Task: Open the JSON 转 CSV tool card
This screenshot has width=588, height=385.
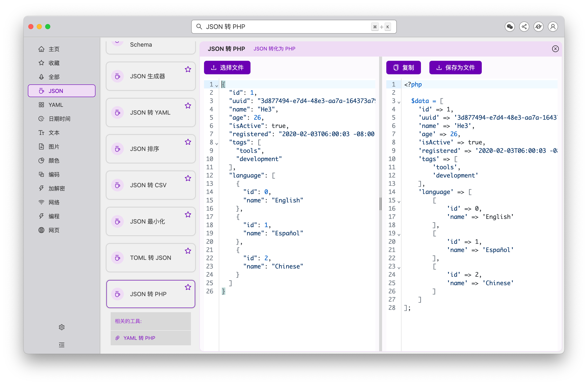Action: (x=151, y=185)
